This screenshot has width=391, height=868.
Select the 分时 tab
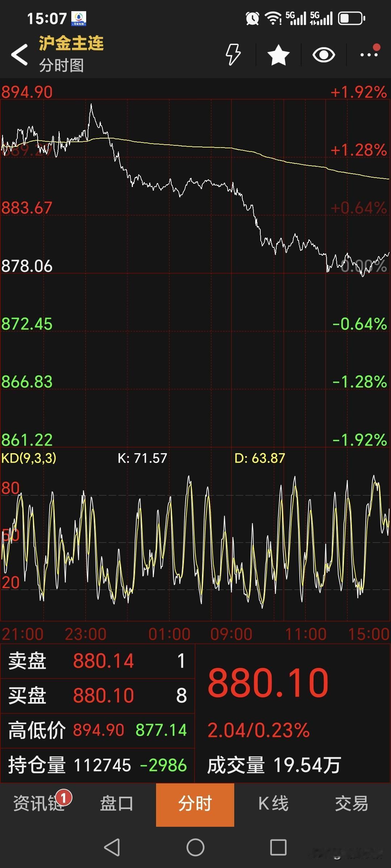(x=195, y=805)
